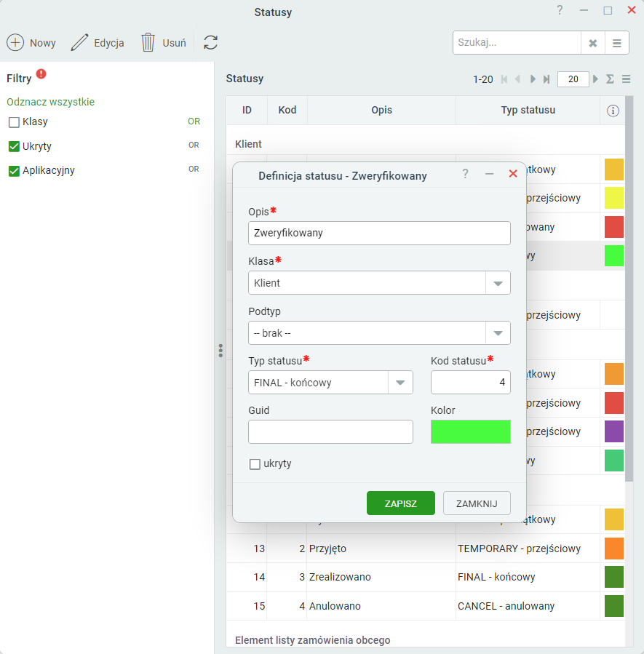This screenshot has width=644, height=654.
Task: Click the purple color swatch in grid
Action: coord(614,431)
